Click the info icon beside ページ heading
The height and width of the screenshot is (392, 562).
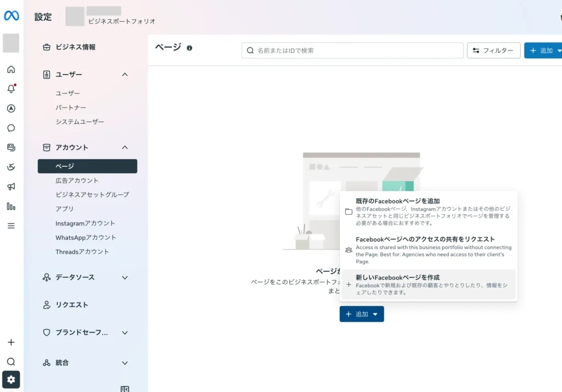[x=189, y=48]
